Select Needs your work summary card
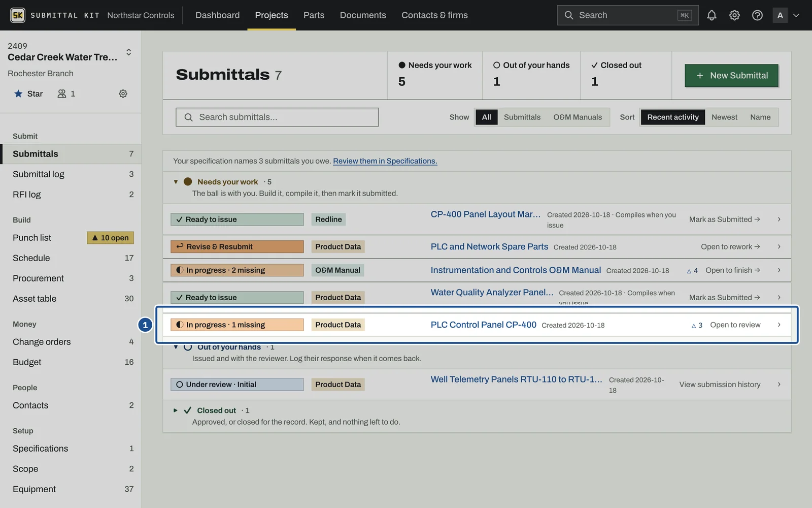The width and height of the screenshot is (812, 508). [435, 75]
